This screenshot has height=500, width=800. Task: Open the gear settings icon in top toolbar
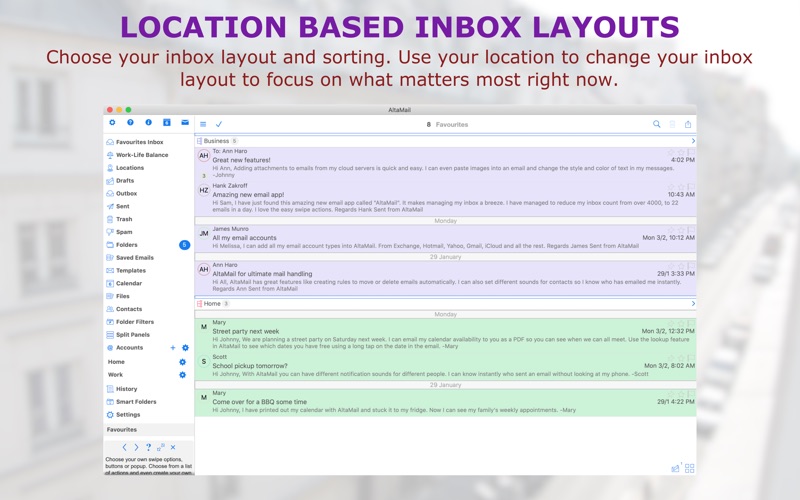coord(112,122)
